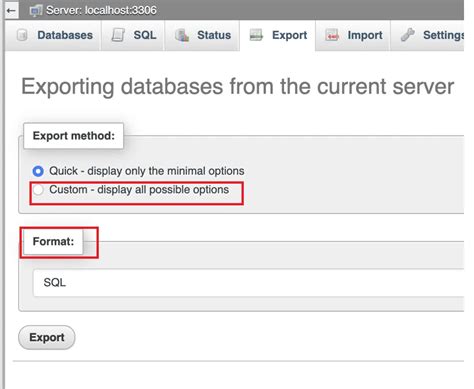Screen dimensions: 474x389
Task: Click the 'Custom - display all possible options' label
Action: 139,190
